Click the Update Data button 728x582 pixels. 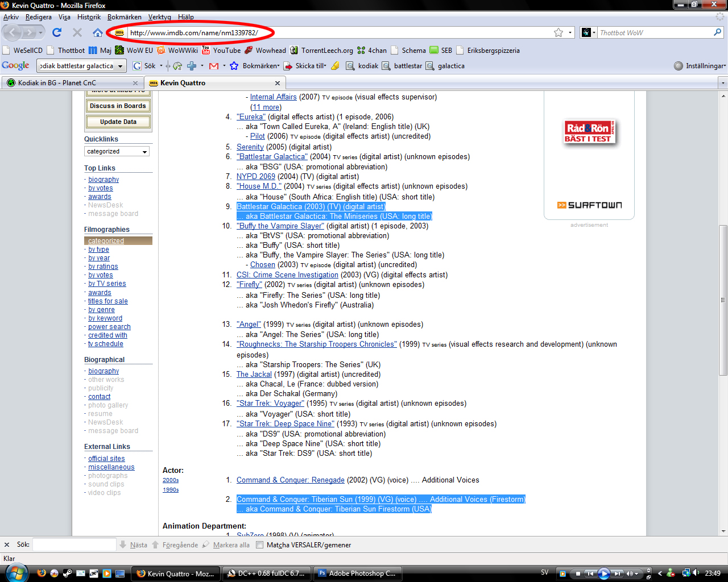click(x=118, y=122)
